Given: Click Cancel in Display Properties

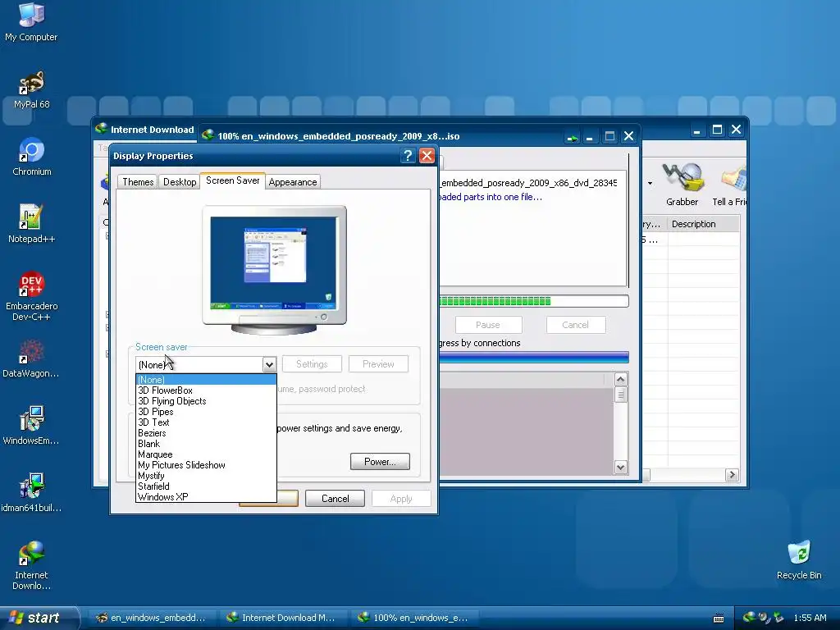Looking at the screenshot, I should pyautogui.click(x=335, y=498).
